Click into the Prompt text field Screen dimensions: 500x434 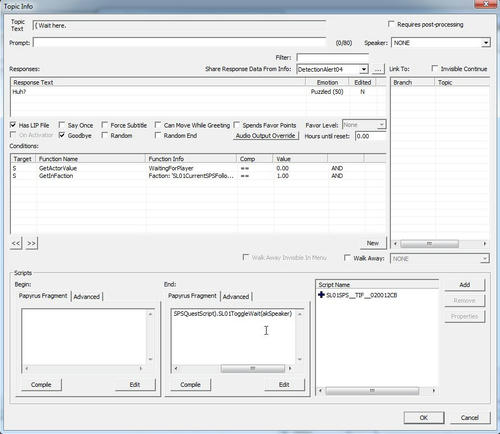pos(179,43)
